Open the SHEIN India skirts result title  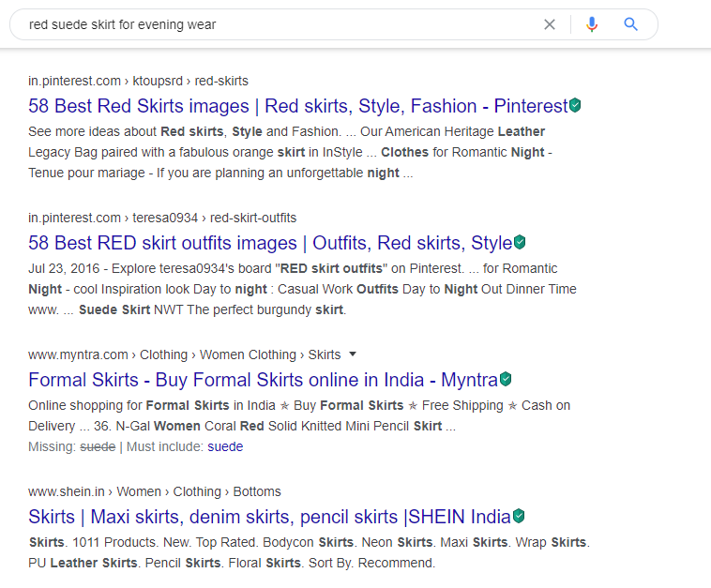coord(269,517)
